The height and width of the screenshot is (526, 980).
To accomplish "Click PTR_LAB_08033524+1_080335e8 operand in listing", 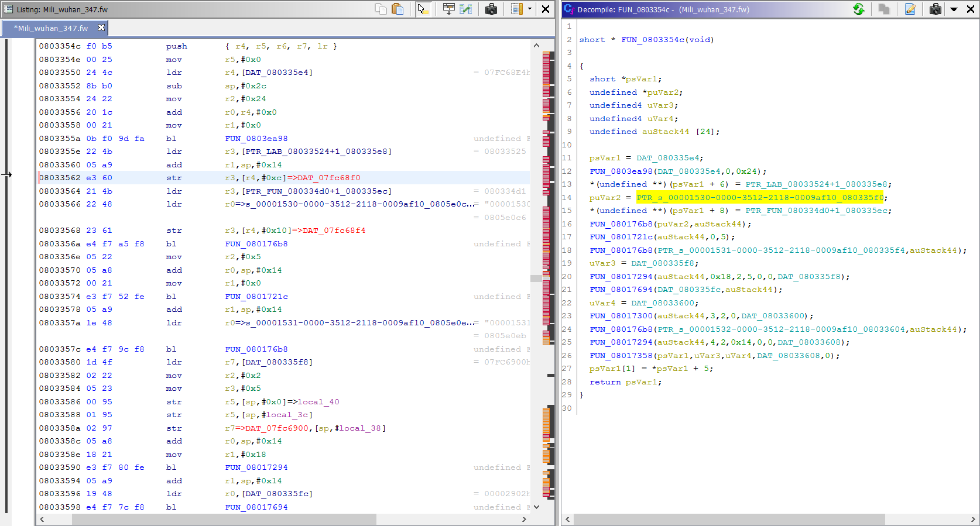I will click(317, 152).
